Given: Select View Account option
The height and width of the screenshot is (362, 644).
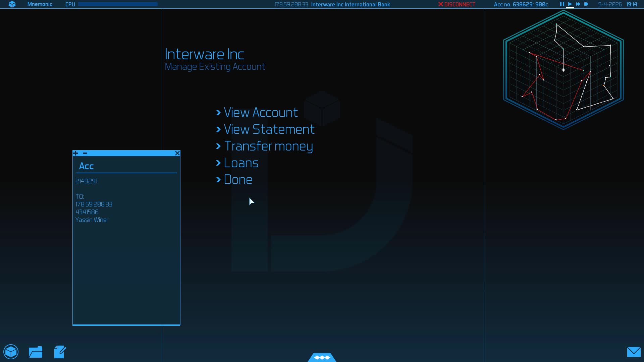Looking at the screenshot, I should [260, 113].
